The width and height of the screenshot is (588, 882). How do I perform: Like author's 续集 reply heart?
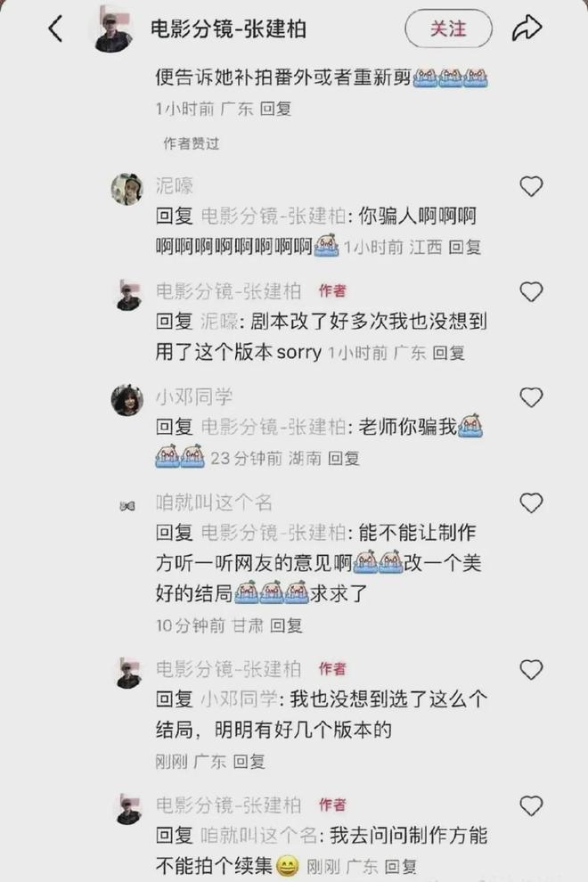[531, 805]
